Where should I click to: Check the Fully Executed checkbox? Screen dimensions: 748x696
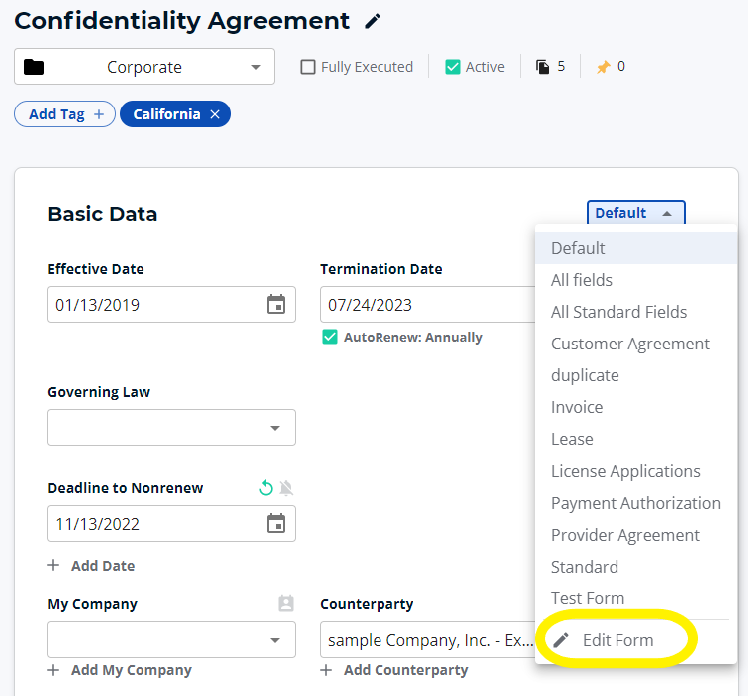(x=308, y=67)
